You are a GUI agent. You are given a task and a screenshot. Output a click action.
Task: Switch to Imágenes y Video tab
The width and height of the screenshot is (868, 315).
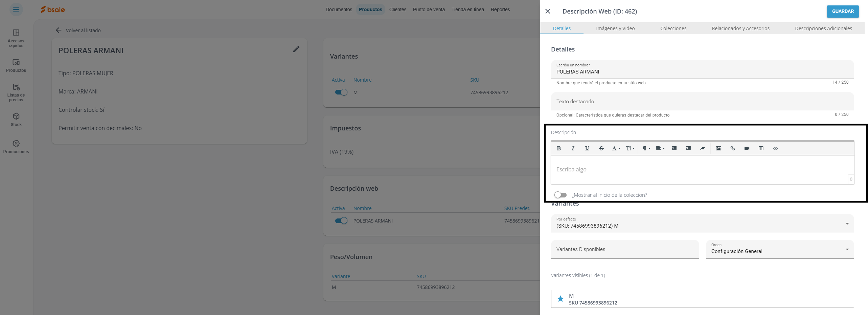click(x=615, y=28)
